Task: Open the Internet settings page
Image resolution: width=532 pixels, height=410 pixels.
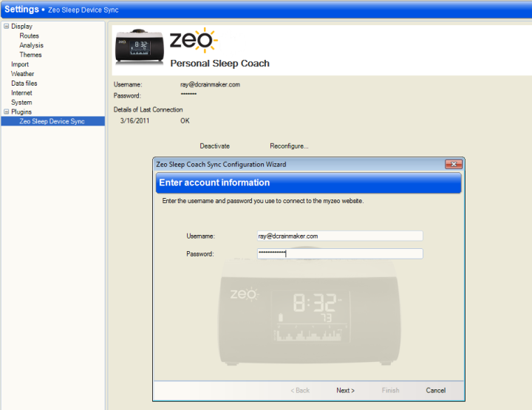Action: click(x=21, y=92)
